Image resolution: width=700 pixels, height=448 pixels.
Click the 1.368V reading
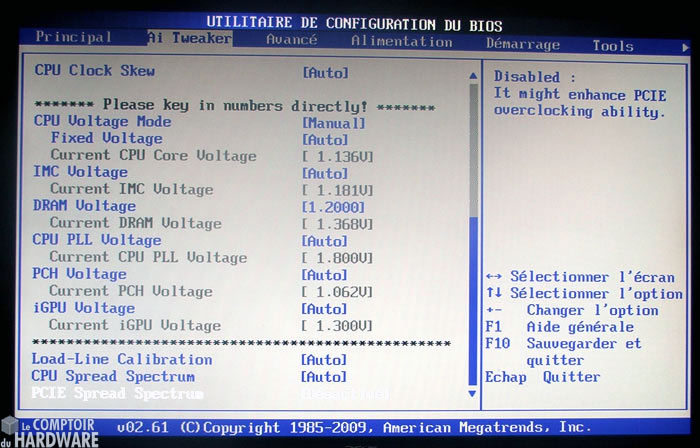(x=338, y=224)
